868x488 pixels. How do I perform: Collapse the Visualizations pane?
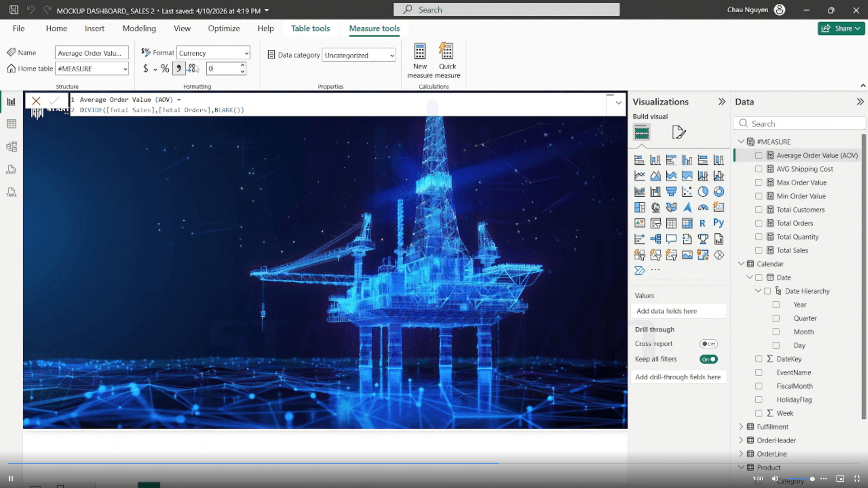pos(721,102)
